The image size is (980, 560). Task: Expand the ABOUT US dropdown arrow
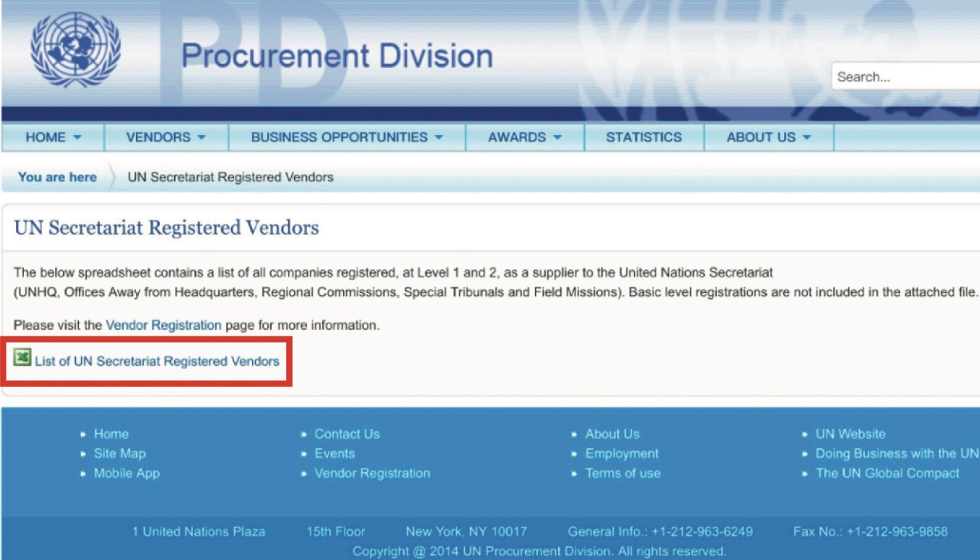click(807, 137)
